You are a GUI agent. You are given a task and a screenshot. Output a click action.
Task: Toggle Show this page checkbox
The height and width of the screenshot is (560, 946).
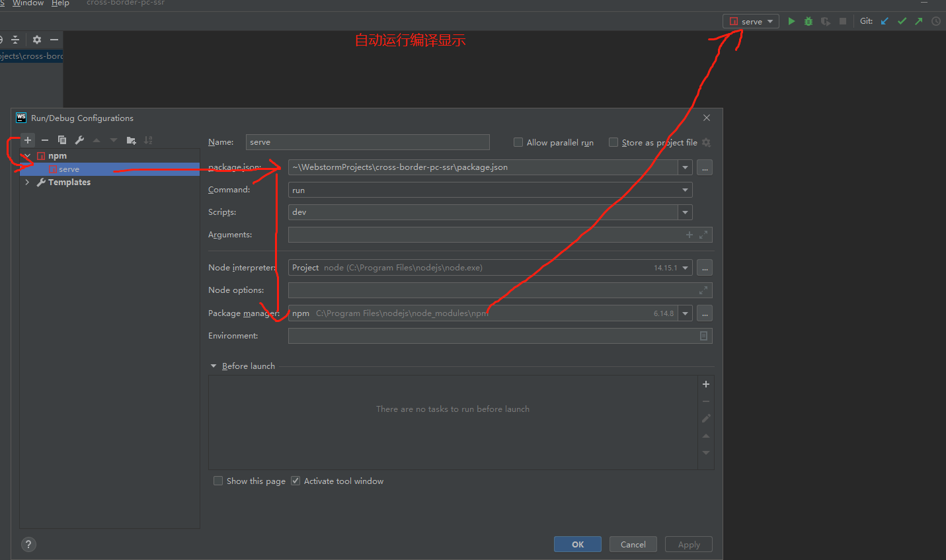pyautogui.click(x=218, y=481)
